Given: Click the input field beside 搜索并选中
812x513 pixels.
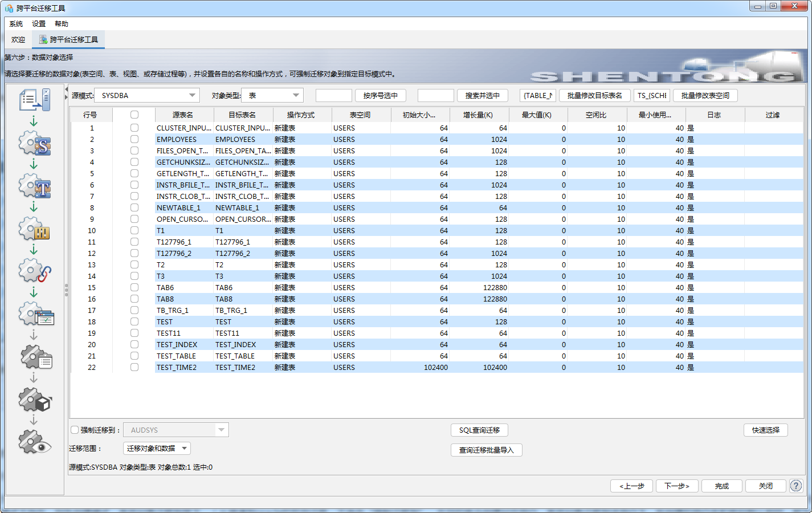Looking at the screenshot, I should click(x=435, y=95).
